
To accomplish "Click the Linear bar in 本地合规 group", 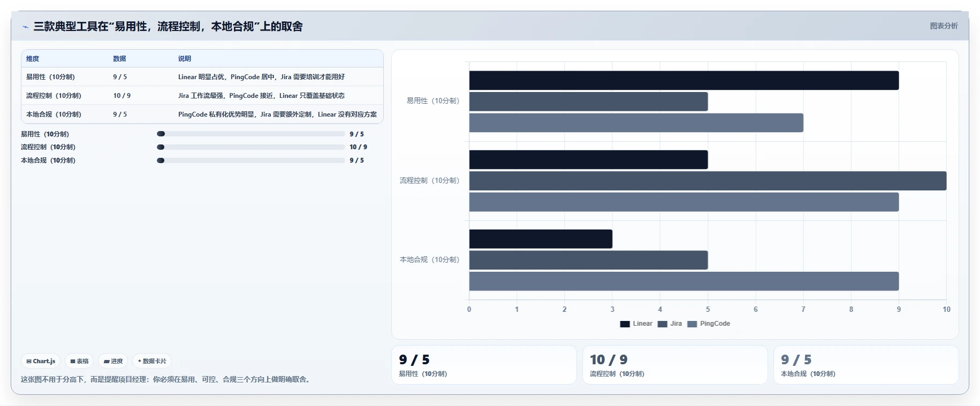I will [x=541, y=239].
